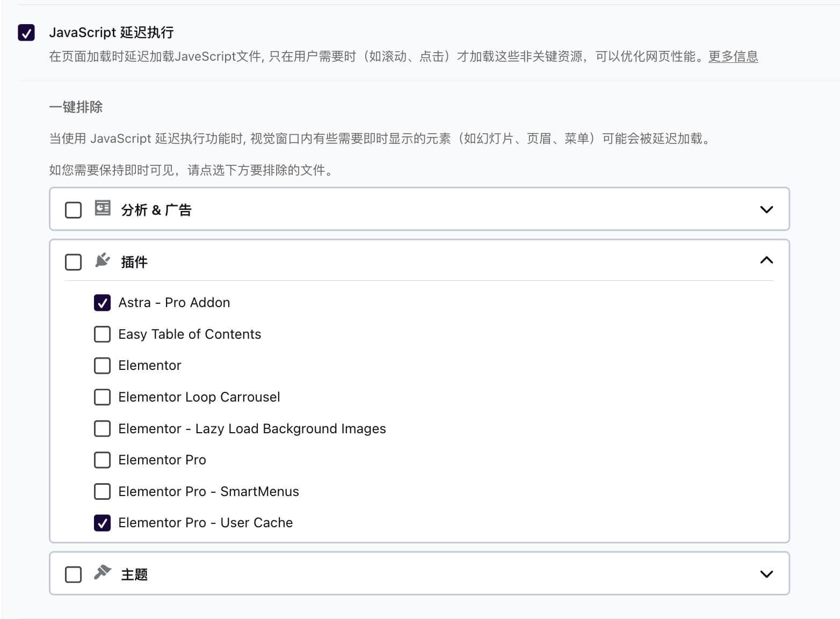Click the JavaScript 延迟执行 label

[112, 32]
